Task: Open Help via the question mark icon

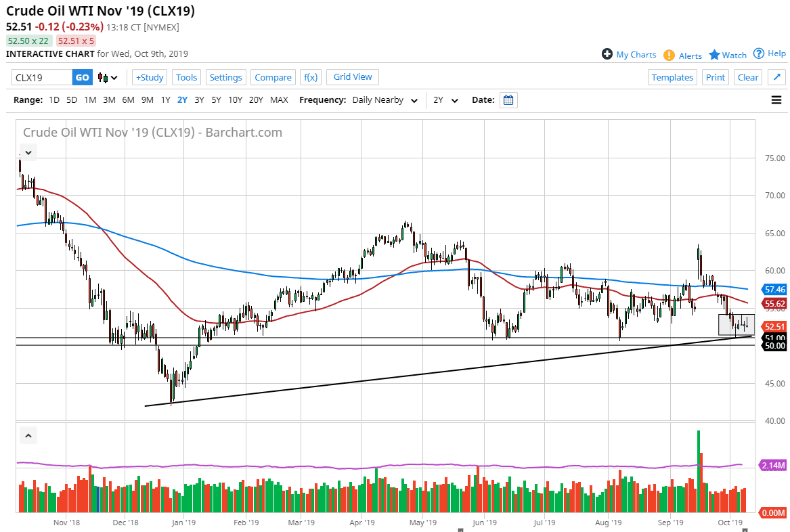Action: point(758,53)
